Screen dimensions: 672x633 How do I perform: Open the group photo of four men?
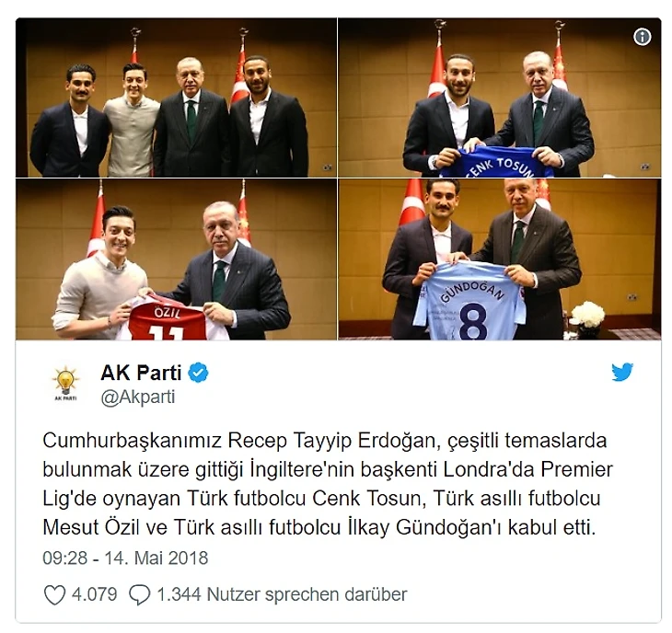click(x=176, y=98)
